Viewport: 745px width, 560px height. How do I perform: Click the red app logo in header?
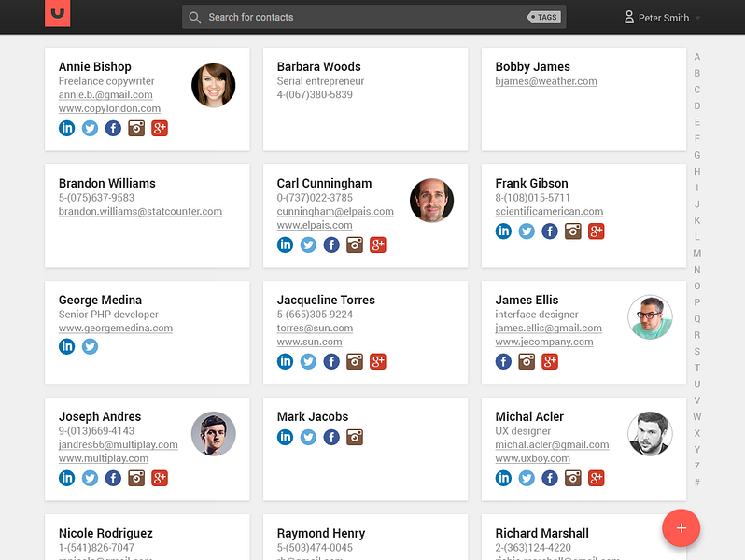tap(58, 13)
